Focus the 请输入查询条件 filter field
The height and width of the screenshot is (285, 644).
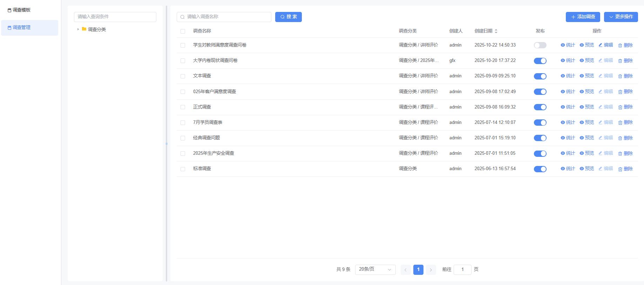click(115, 17)
